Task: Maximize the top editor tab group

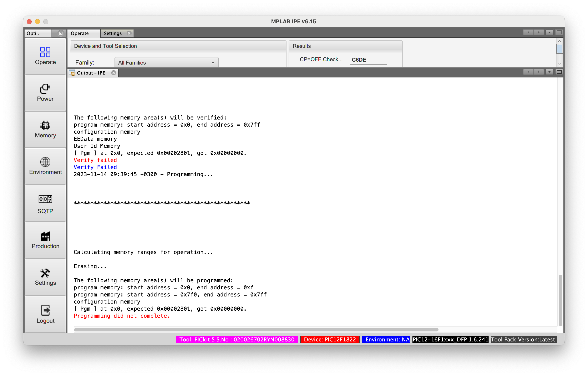Action: click(x=559, y=32)
